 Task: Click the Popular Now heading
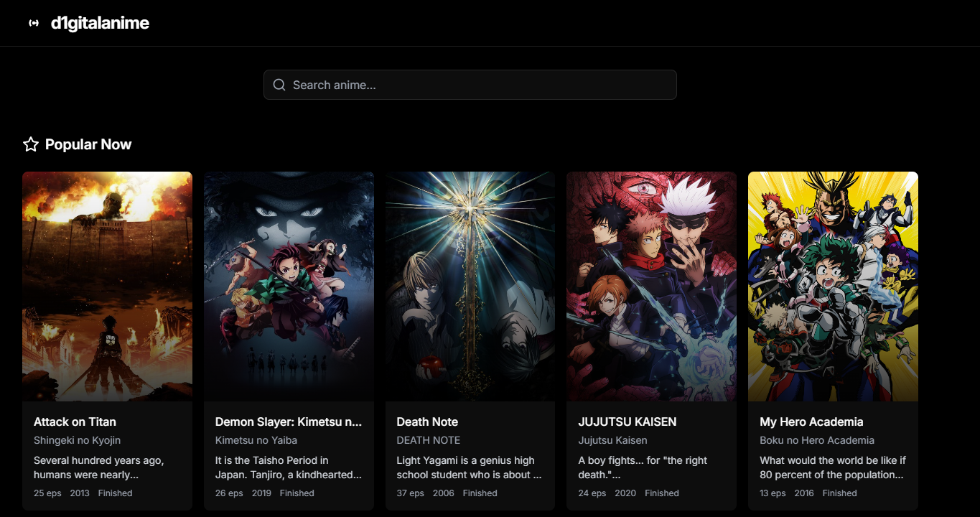click(x=88, y=144)
